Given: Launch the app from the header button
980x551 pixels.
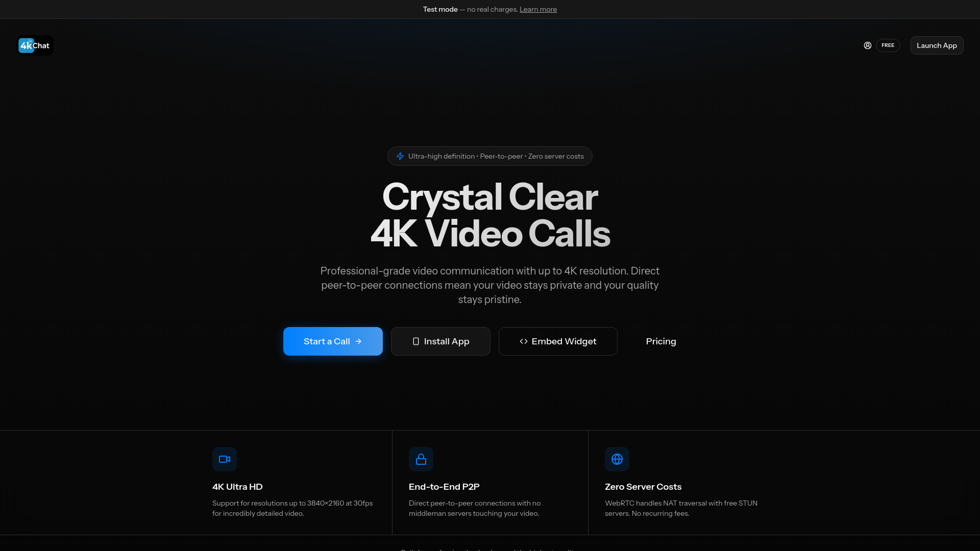Looking at the screenshot, I should coord(937,45).
